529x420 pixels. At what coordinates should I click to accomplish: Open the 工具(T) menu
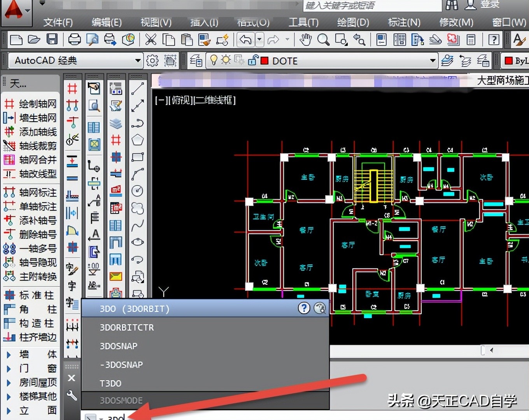point(303,22)
